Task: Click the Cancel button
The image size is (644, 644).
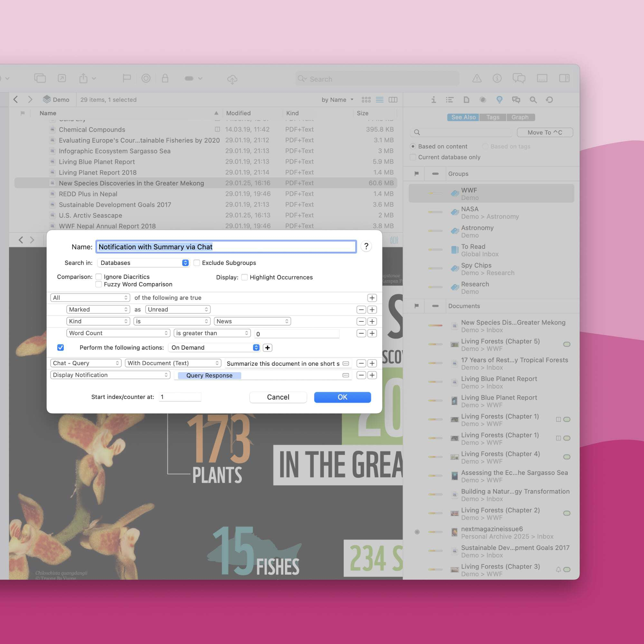Action: pyautogui.click(x=278, y=397)
